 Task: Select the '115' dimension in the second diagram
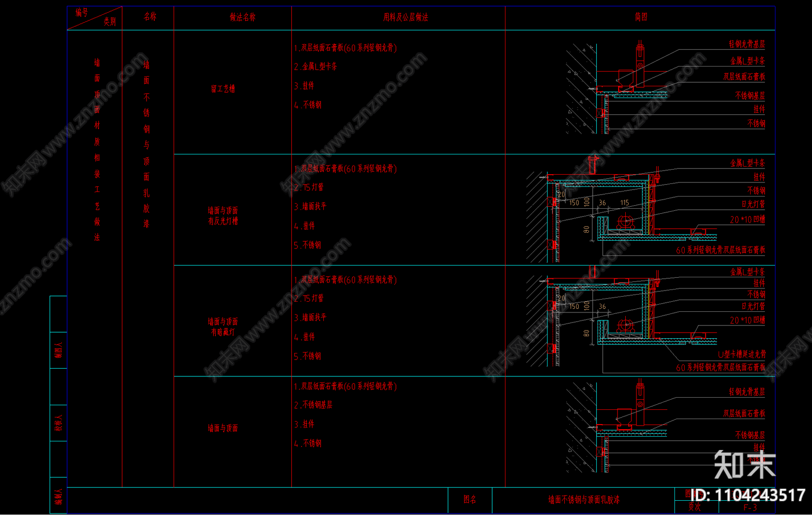pyautogui.click(x=625, y=203)
